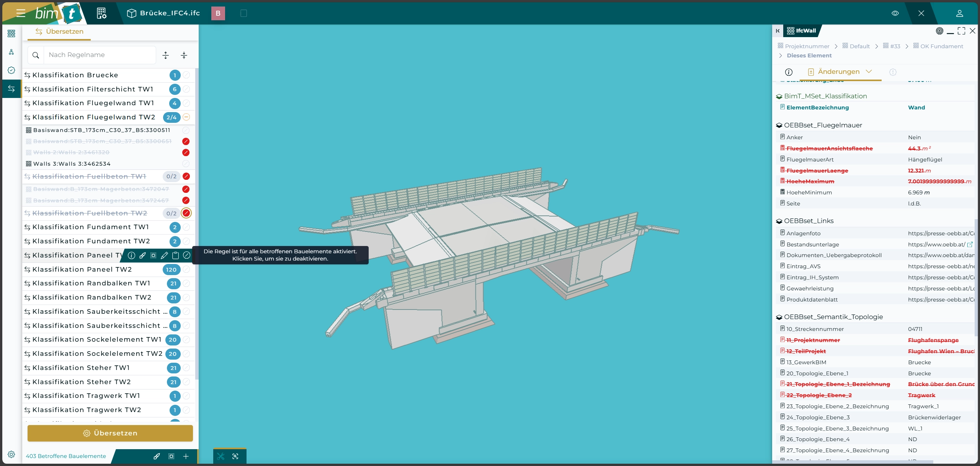Click the scissors section tool in the viewport
Viewport: 980px width, 466px height.
tap(221, 456)
